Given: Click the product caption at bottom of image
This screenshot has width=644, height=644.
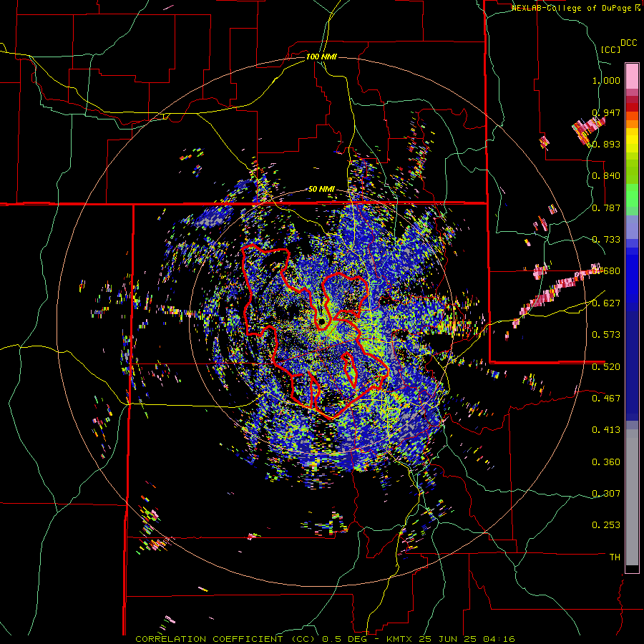Looking at the screenshot, I should [x=325, y=639].
